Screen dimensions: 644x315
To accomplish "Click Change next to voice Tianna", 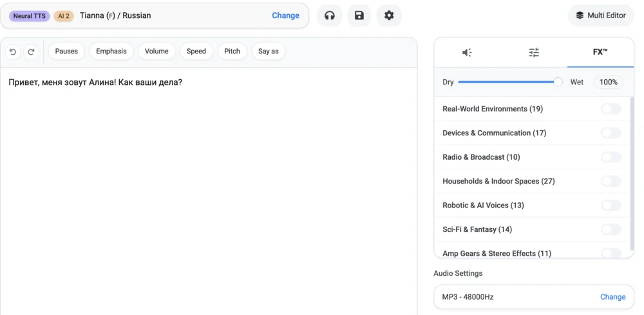I will 285,15.
